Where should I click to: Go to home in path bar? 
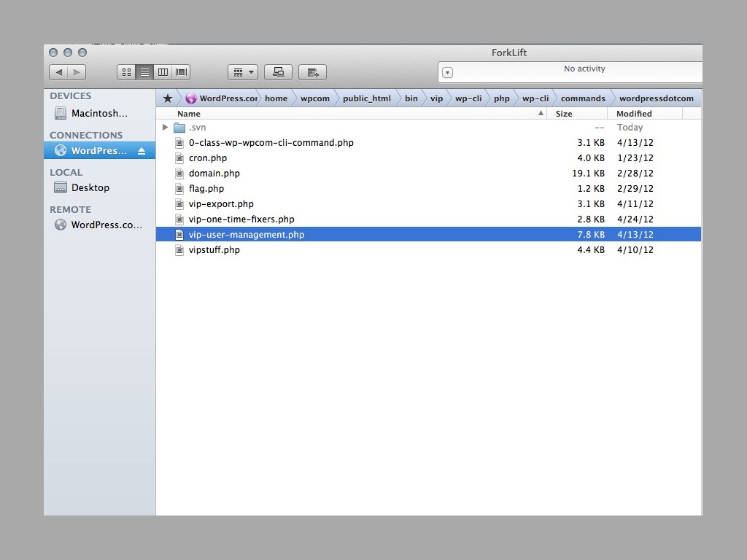click(x=276, y=98)
